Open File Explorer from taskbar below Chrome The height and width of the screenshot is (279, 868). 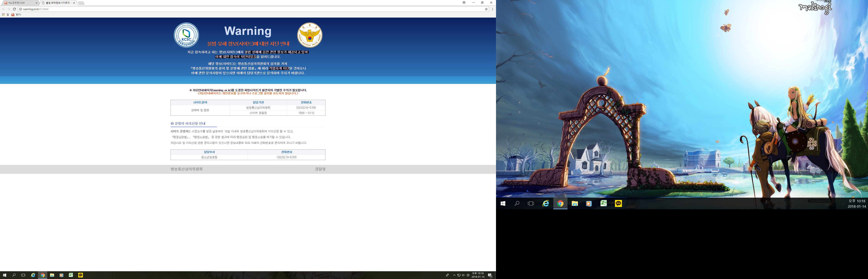pyautogui.click(x=52, y=275)
